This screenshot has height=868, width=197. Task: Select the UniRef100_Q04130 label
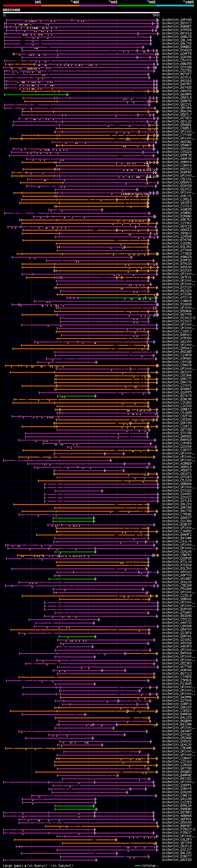click(x=177, y=745)
